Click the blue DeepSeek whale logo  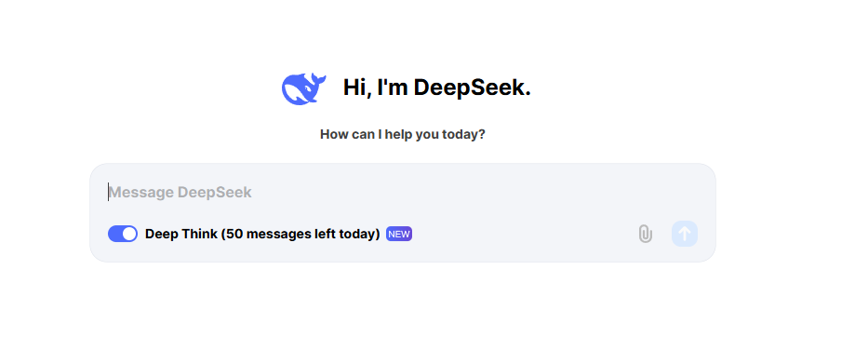[x=303, y=88]
